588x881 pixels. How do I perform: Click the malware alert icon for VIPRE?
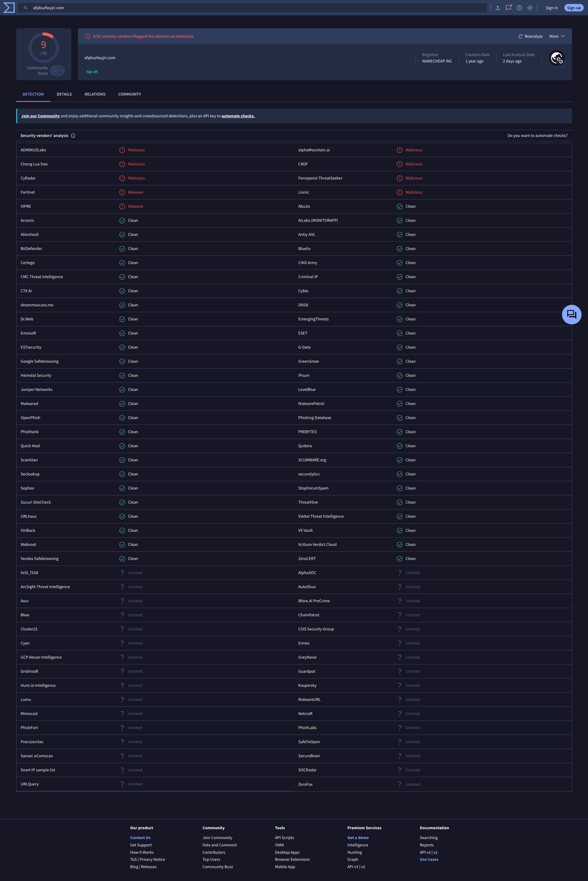coord(122,206)
